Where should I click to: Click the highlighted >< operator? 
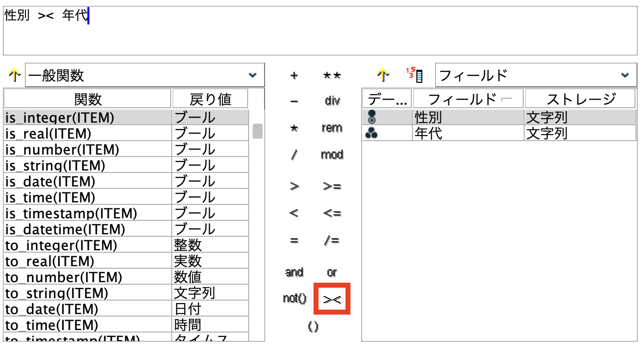tap(331, 300)
